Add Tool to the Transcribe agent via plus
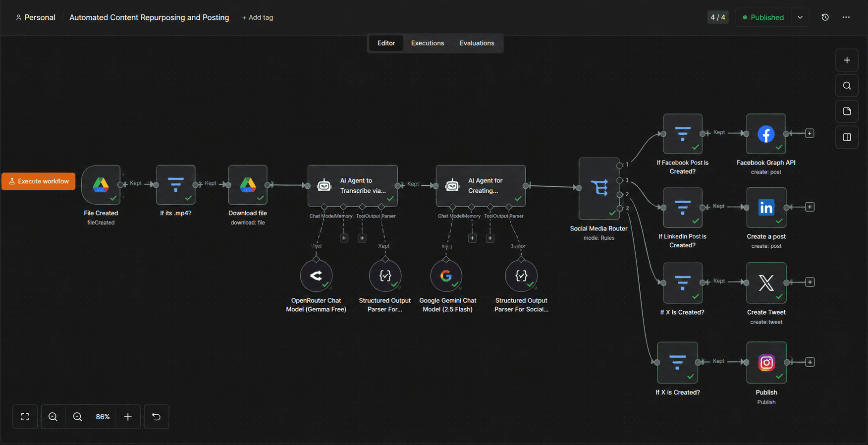The height and width of the screenshot is (445, 868). tap(362, 238)
